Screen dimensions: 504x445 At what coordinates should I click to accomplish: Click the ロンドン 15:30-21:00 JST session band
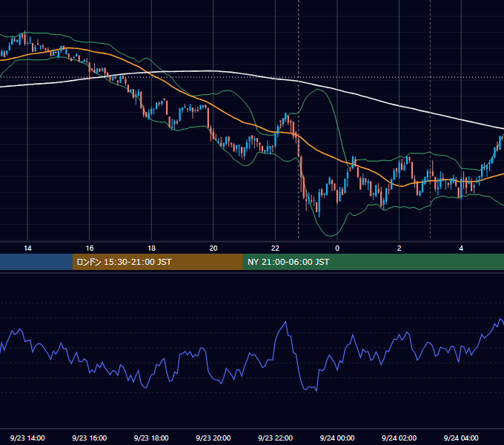coord(157,262)
